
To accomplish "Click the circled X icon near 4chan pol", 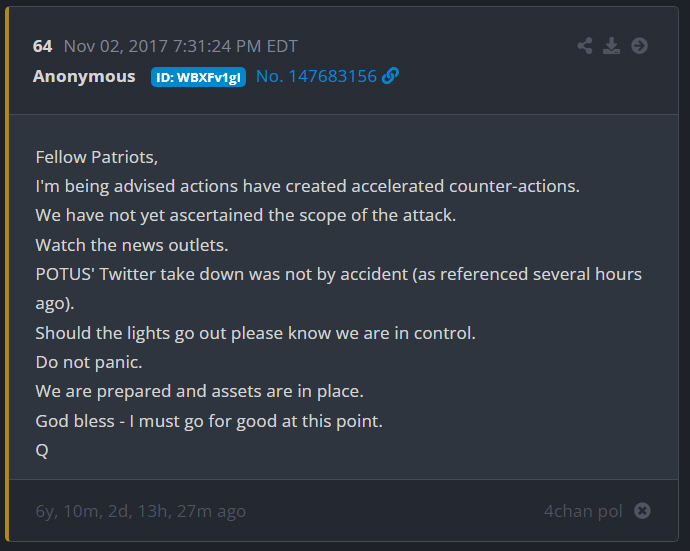I will tap(642, 511).
